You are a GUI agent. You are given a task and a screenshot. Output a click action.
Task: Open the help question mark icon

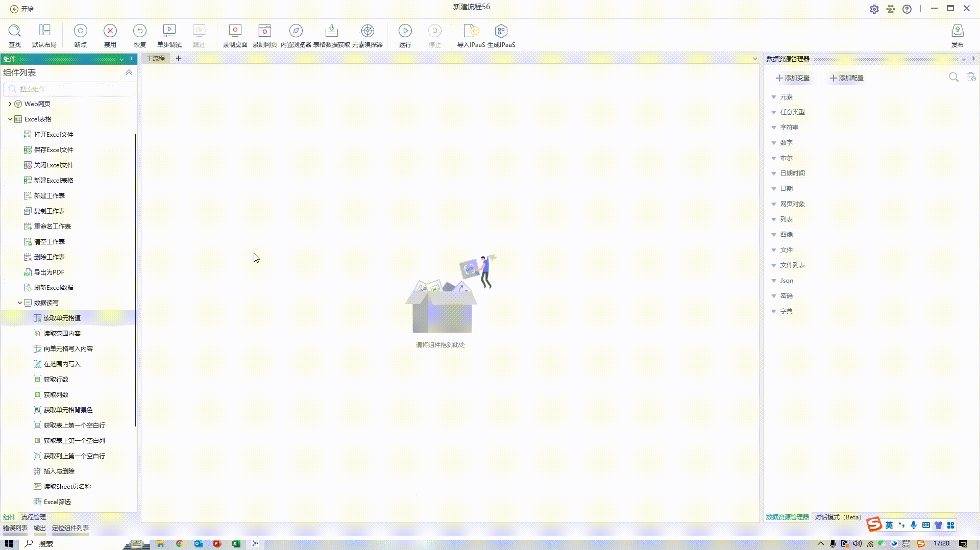(x=907, y=9)
